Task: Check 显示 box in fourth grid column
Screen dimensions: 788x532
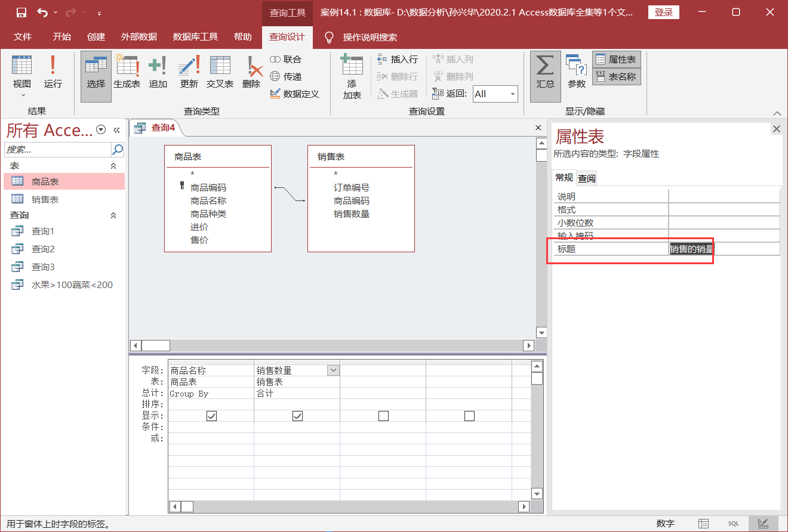Action: [469, 416]
